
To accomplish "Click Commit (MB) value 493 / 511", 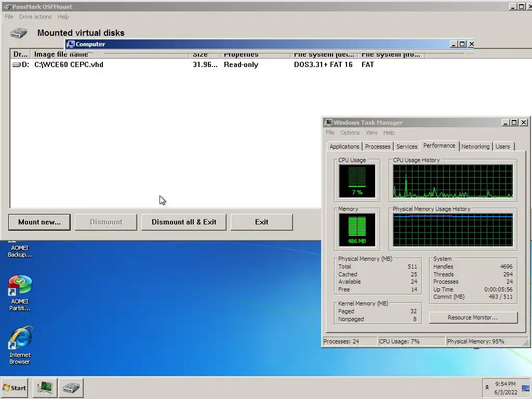I will [500, 297].
